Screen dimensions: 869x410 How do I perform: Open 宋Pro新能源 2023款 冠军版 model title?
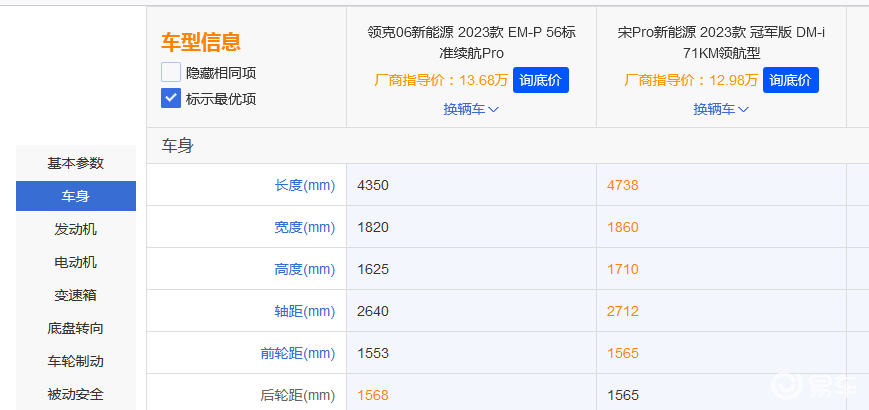[721, 43]
